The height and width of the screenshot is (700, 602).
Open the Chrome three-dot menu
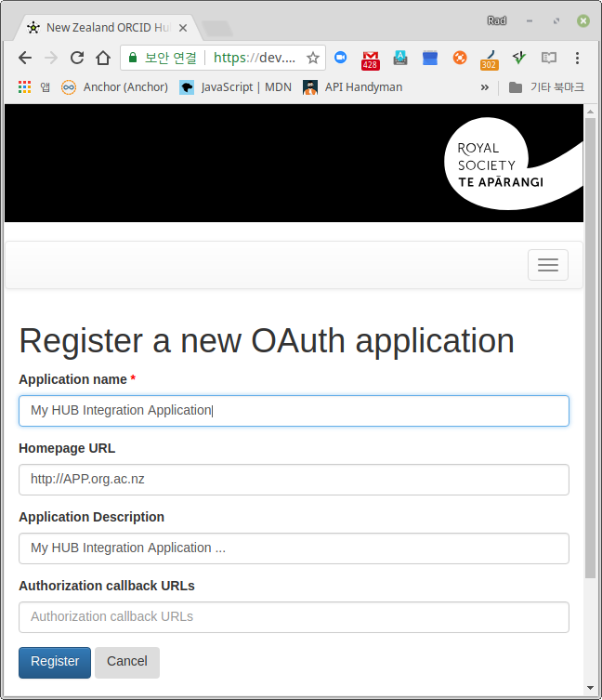[577, 58]
